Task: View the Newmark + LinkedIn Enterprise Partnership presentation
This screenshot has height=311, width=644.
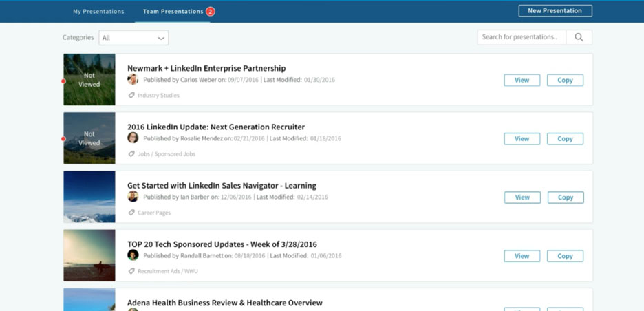Action: pyautogui.click(x=522, y=81)
